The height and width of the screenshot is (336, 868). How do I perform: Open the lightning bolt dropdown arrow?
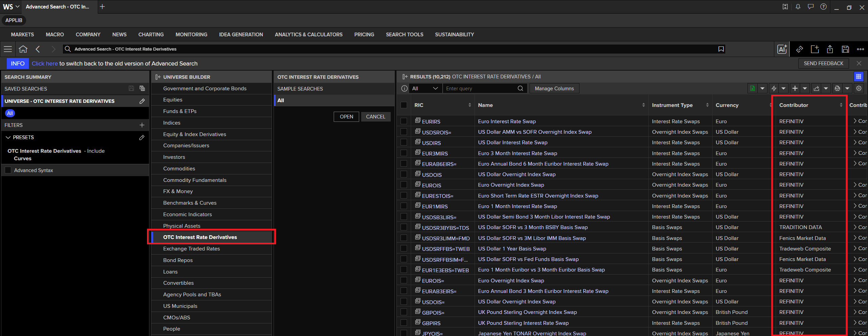783,89
